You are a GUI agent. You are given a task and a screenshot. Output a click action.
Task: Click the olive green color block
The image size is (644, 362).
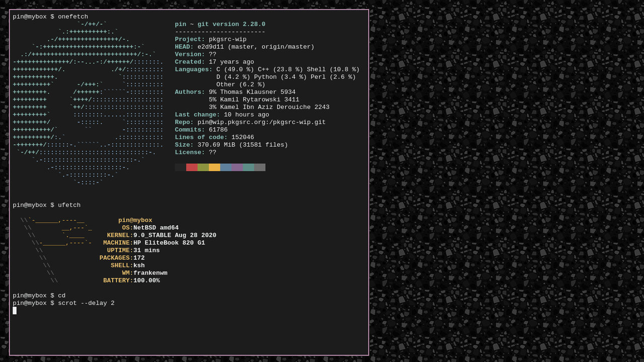[x=203, y=167]
